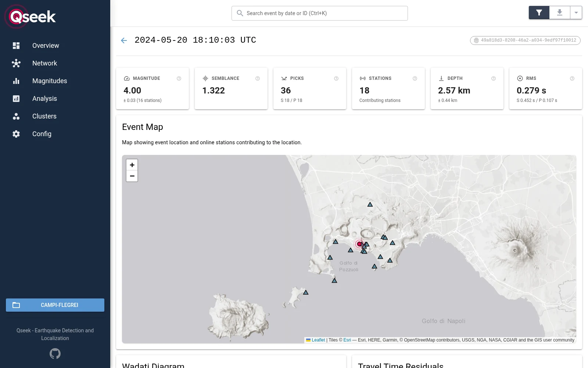
Task: Open the Overview dashboard icon
Action: click(16, 46)
